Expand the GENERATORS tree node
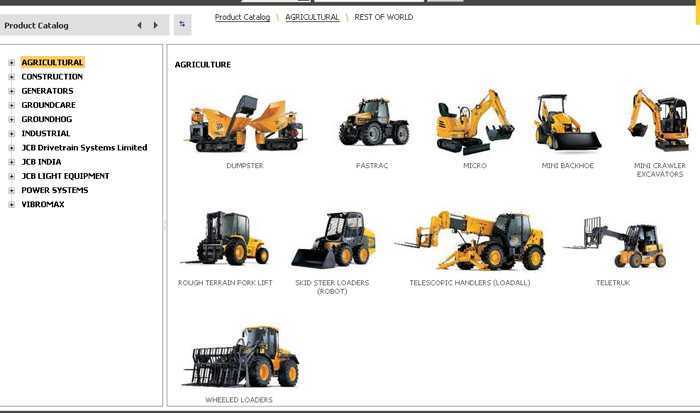The image size is (700, 413). click(12, 91)
